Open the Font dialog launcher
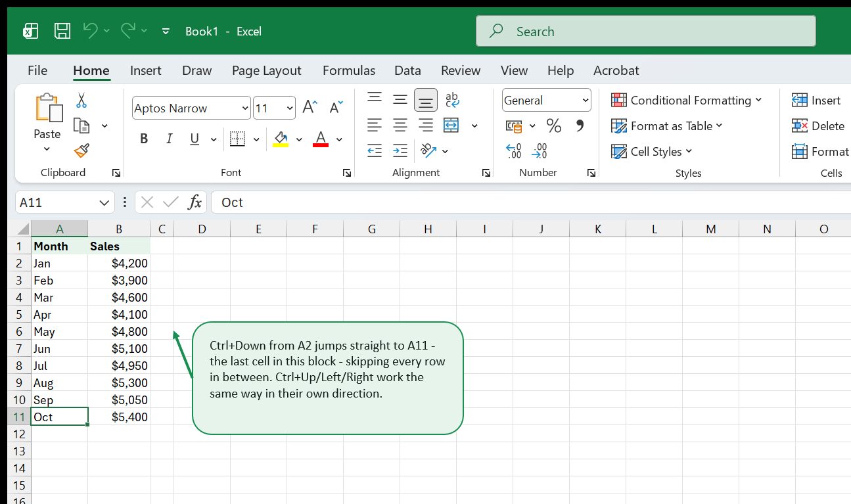Image resolution: width=851 pixels, height=504 pixels. pyautogui.click(x=346, y=173)
